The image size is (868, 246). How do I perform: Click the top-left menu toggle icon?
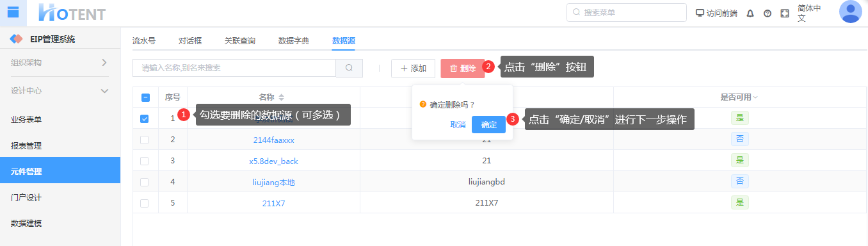click(13, 12)
